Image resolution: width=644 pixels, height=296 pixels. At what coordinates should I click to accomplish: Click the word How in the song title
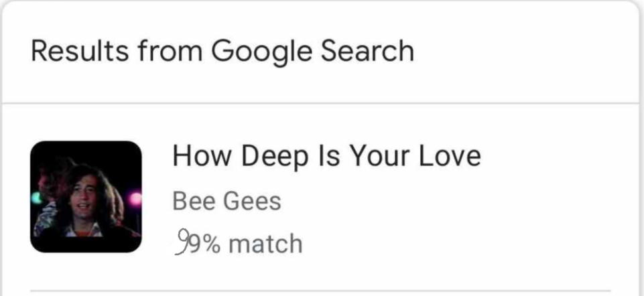202,156
